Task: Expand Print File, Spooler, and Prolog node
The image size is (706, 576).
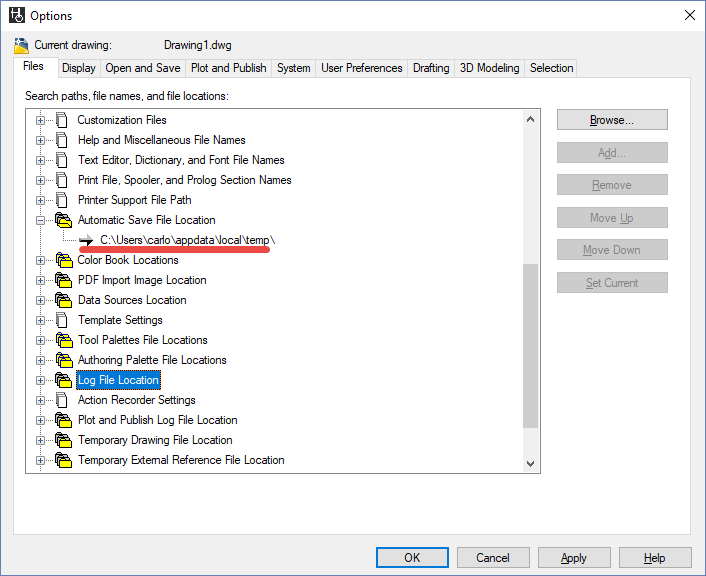Action: pos(40,180)
